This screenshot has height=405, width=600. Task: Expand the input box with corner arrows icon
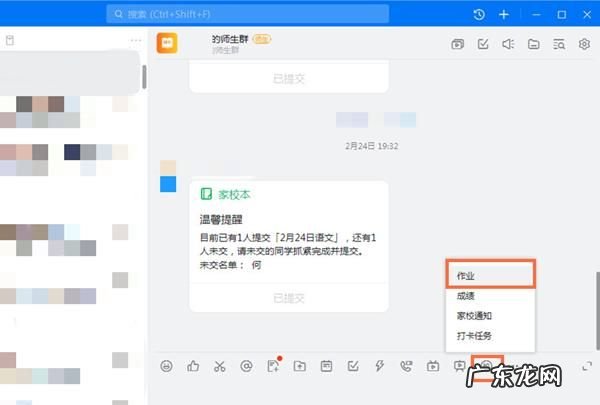pos(587,366)
